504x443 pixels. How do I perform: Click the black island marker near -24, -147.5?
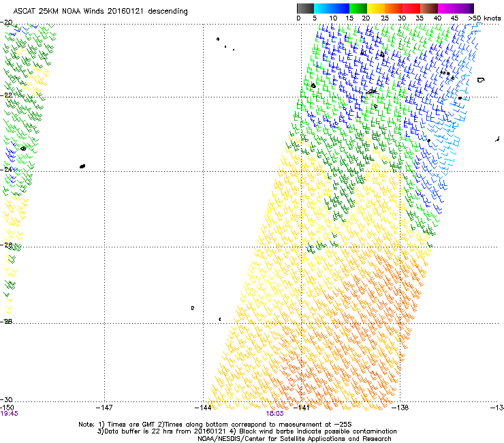[82, 166]
